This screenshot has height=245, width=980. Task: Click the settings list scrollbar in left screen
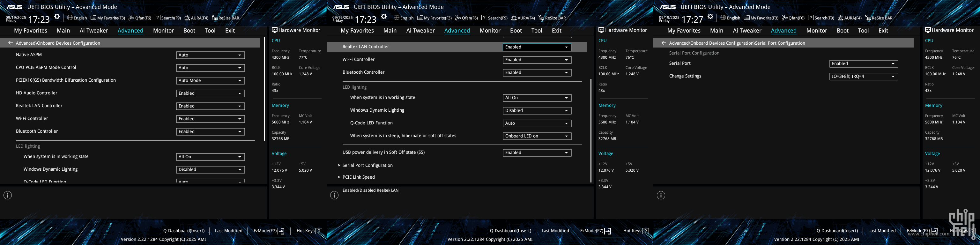(264, 89)
